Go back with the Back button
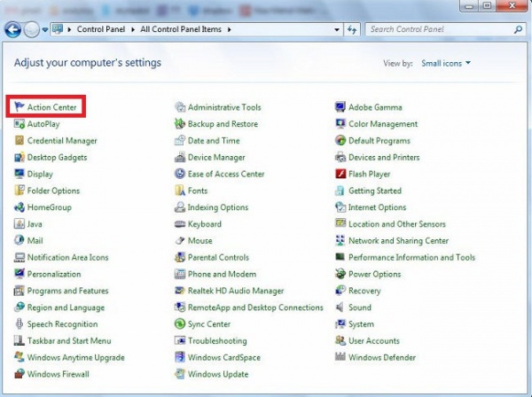The height and width of the screenshot is (397, 532). click(13, 30)
